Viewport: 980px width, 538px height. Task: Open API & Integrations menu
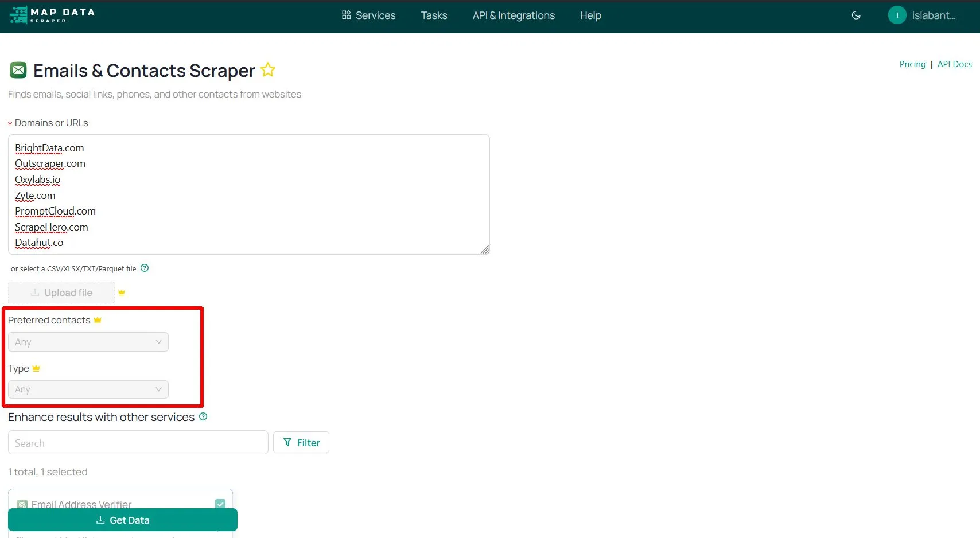click(x=514, y=15)
